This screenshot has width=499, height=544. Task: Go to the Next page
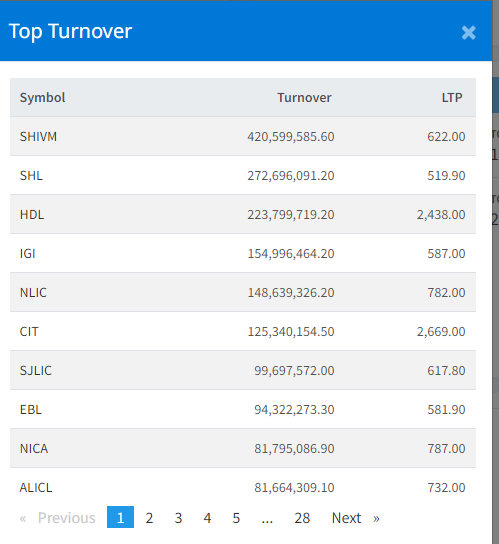[x=356, y=518]
